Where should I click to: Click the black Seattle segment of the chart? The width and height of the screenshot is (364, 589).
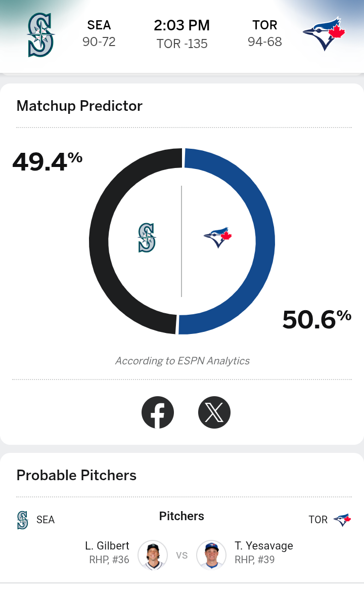[x=100, y=241]
